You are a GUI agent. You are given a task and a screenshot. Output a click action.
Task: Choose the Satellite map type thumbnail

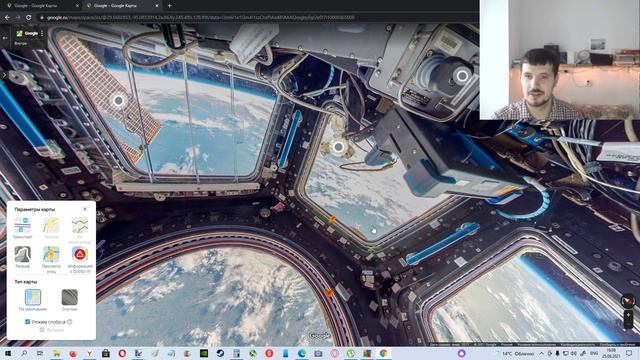69,297
